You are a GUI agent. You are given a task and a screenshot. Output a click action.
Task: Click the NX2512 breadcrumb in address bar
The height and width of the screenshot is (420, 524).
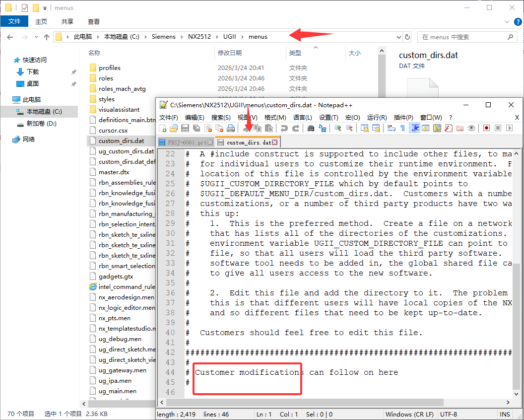(199, 37)
